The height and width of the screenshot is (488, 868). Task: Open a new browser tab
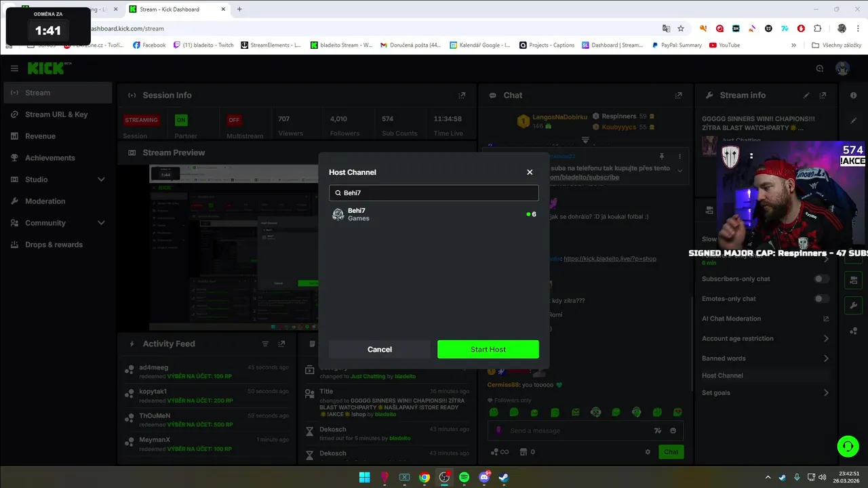coord(239,9)
